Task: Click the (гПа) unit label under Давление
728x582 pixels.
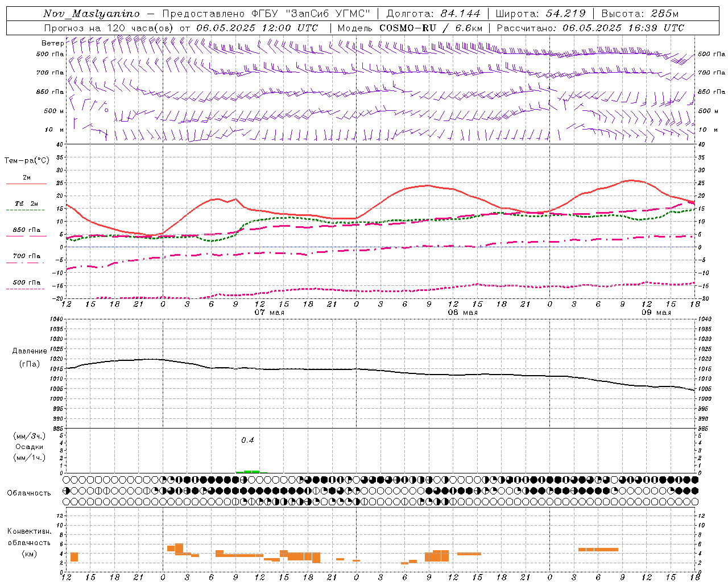Action: coord(29,364)
